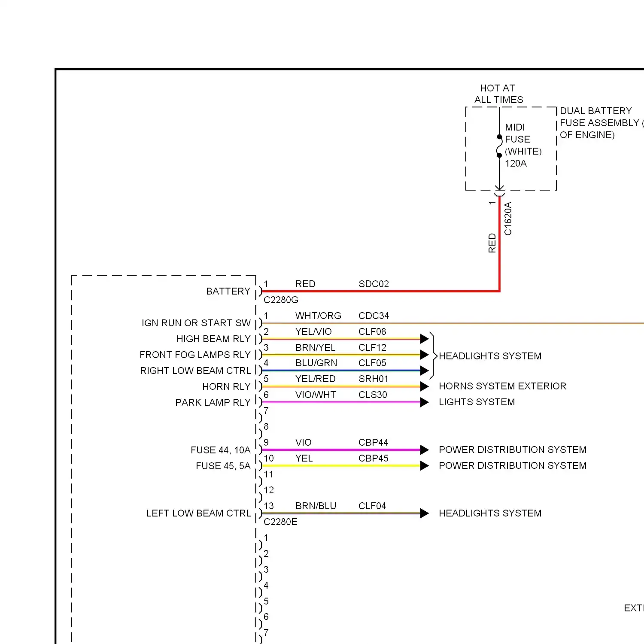Click the red SDC02 battery wire
This screenshot has height=644, width=644.
tap(380, 291)
